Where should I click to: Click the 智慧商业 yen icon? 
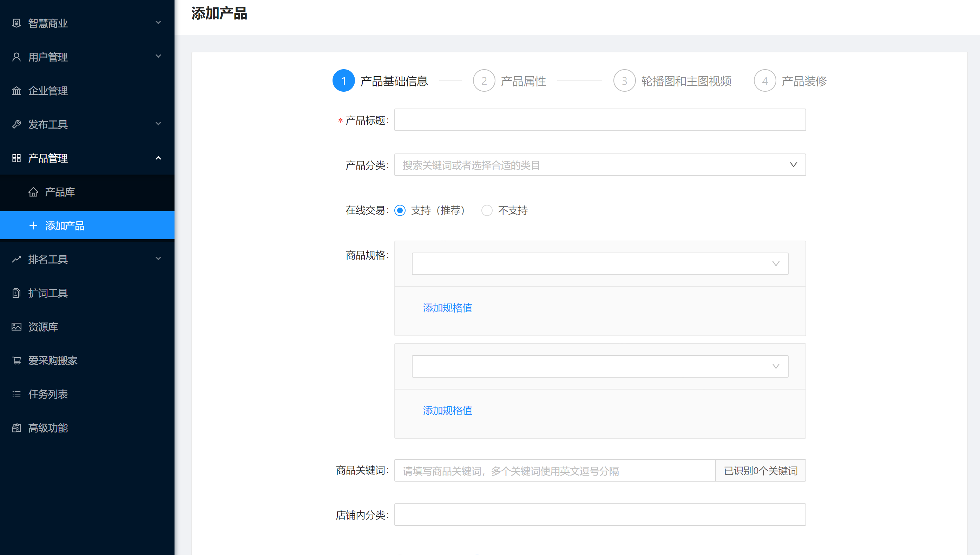click(17, 23)
